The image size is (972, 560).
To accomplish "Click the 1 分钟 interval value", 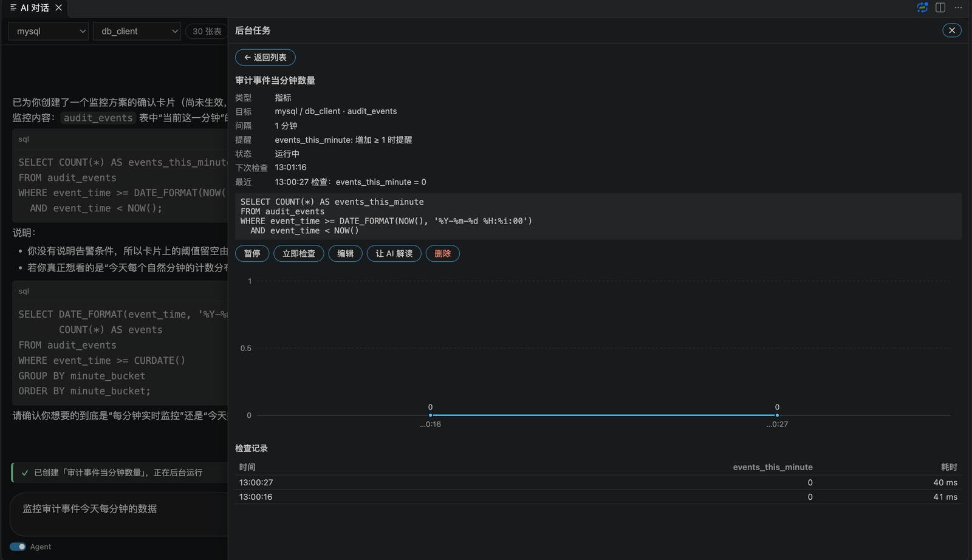I will point(286,126).
